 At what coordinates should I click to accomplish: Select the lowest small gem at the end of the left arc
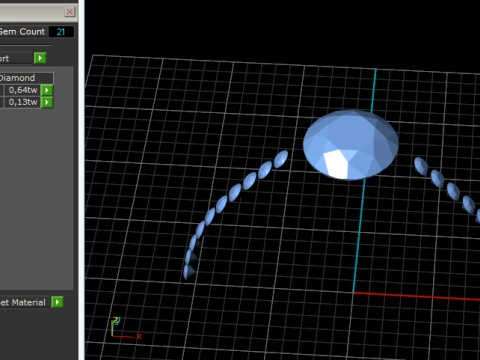coord(189,271)
